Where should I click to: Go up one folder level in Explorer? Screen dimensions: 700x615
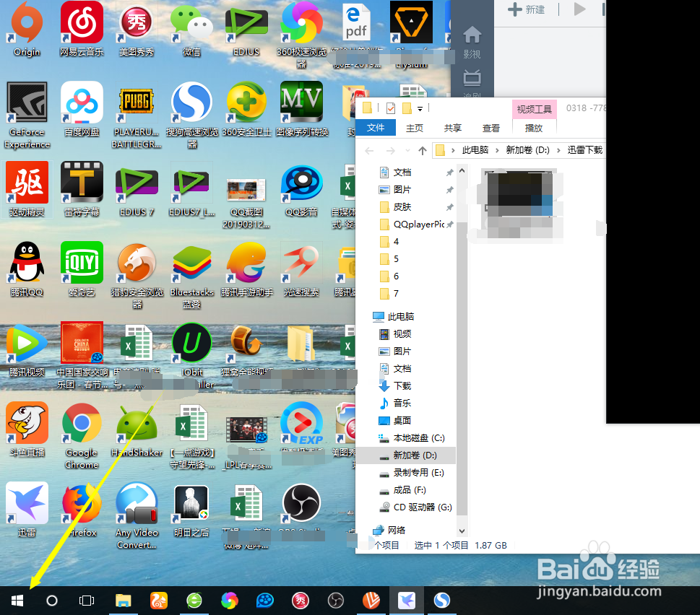click(423, 150)
